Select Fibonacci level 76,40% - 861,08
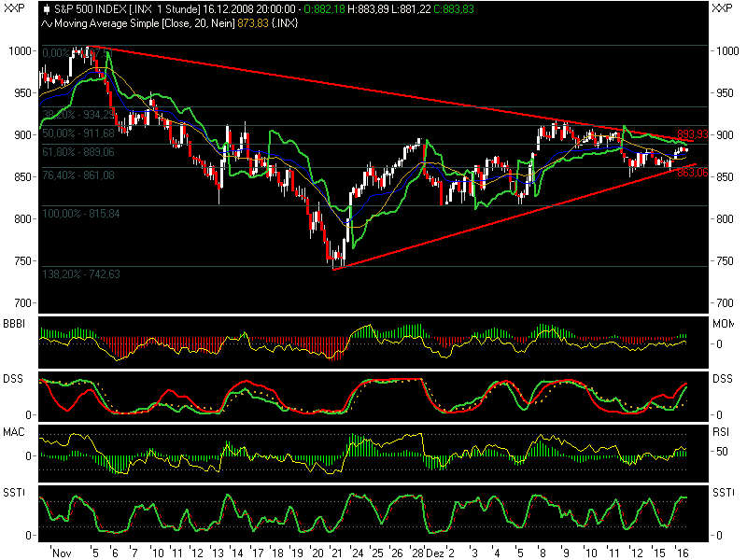 pyautogui.click(x=78, y=175)
